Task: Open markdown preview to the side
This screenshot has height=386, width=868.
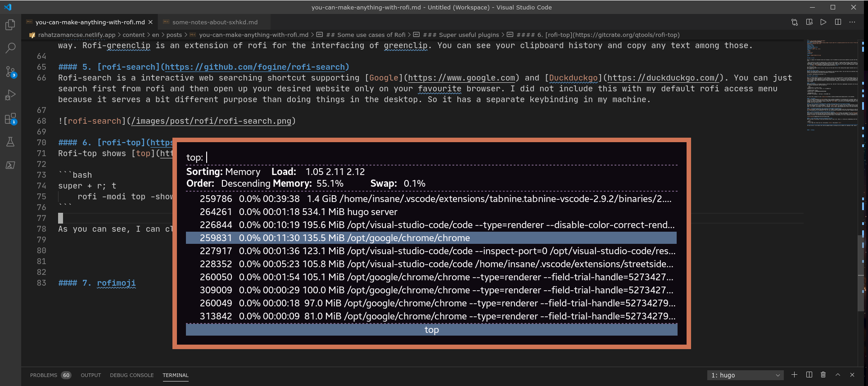Action: (x=809, y=22)
